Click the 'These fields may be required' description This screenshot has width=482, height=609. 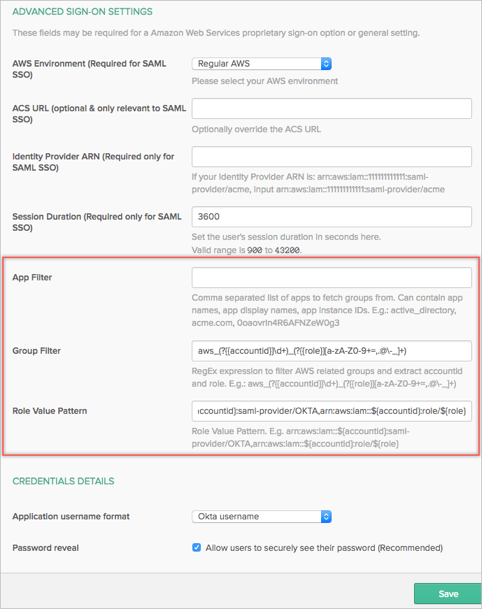[216, 33]
